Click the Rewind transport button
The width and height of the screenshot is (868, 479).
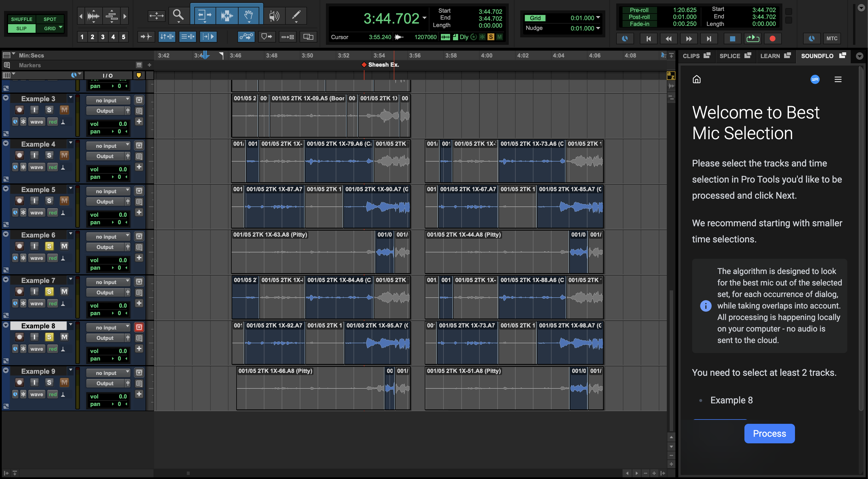(x=669, y=39)
